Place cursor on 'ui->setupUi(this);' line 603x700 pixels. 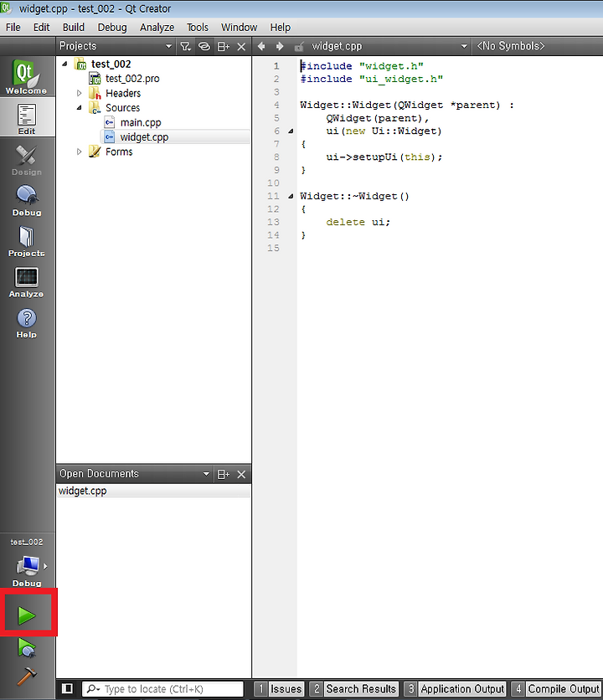(384, 157)
